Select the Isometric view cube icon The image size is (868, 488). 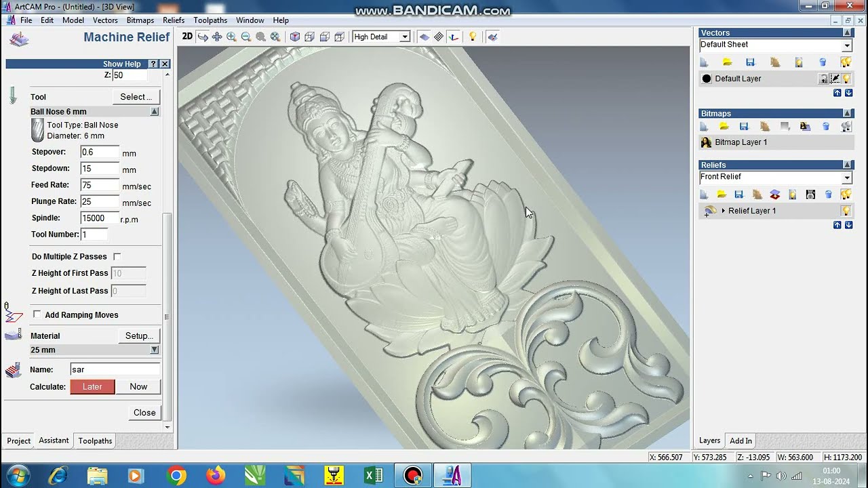tap(295, 37)
